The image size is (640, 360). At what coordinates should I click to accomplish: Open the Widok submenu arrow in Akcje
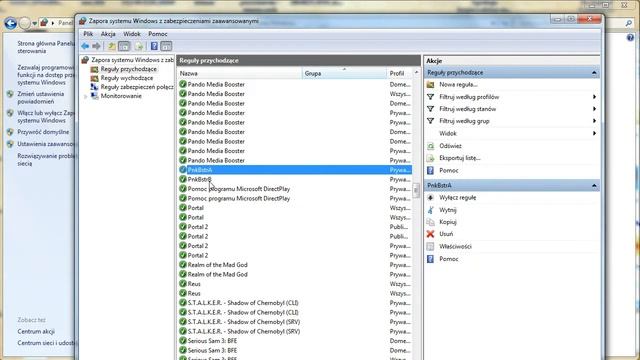click(x=594, y=133)
